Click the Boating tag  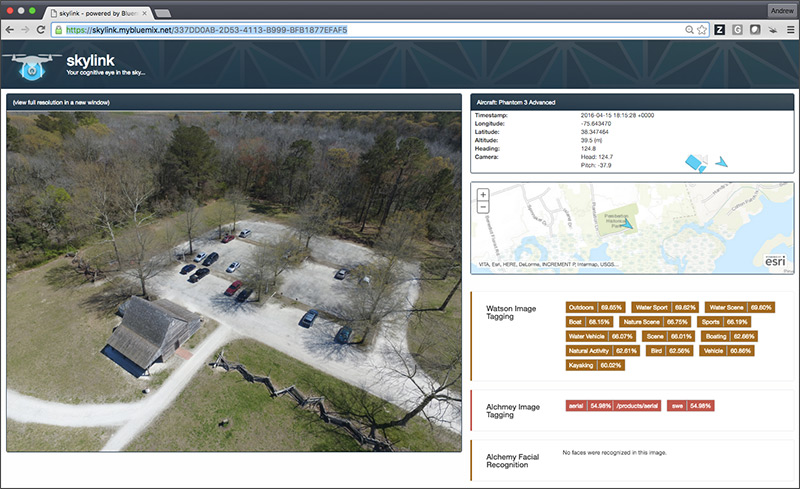pos(729,336)
